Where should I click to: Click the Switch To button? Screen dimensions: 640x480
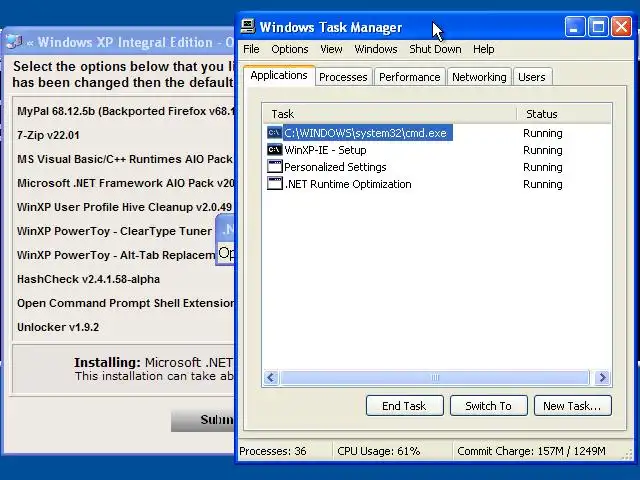489,406
